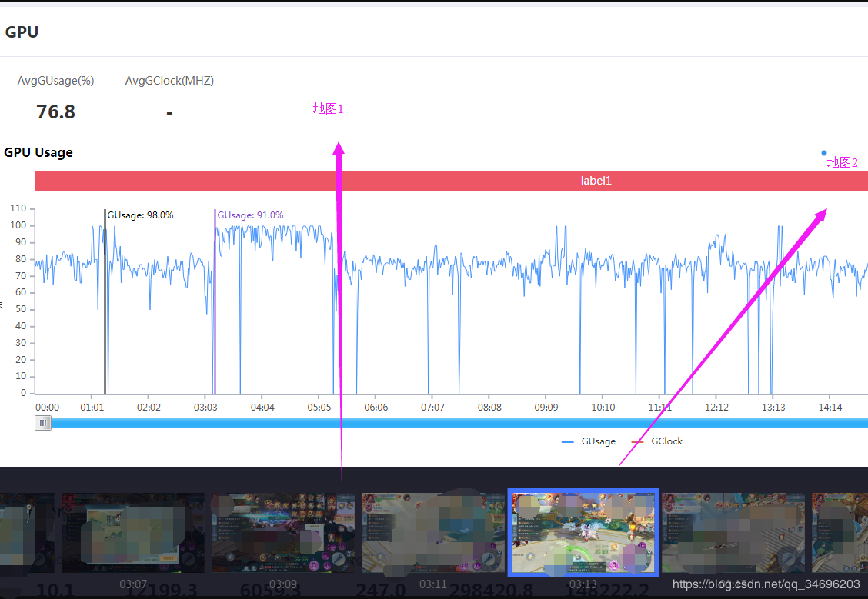This screenshot has height=599, width=868.
Task: Open the 03:09 screenshot thumbnail
Action: 283,533
